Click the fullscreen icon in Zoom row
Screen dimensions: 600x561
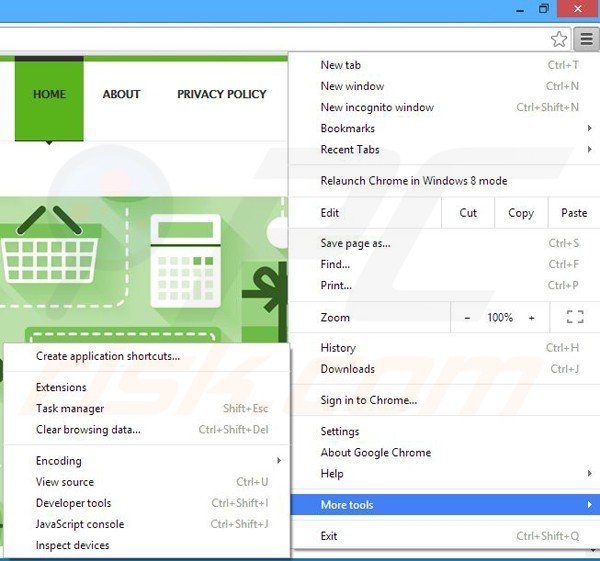575,317
